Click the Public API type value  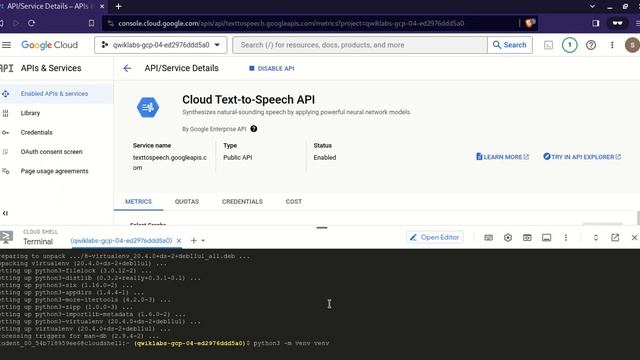[238, 158]
